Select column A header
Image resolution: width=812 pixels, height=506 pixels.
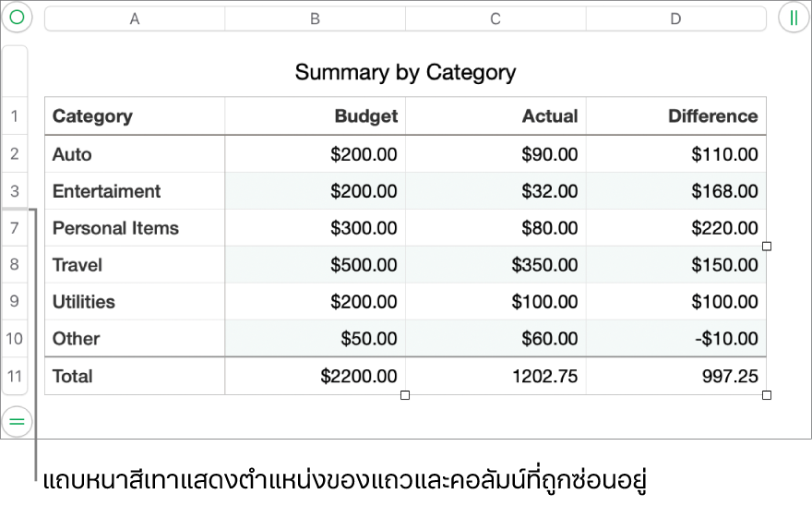pyautogui.click(x=135, y=18)
